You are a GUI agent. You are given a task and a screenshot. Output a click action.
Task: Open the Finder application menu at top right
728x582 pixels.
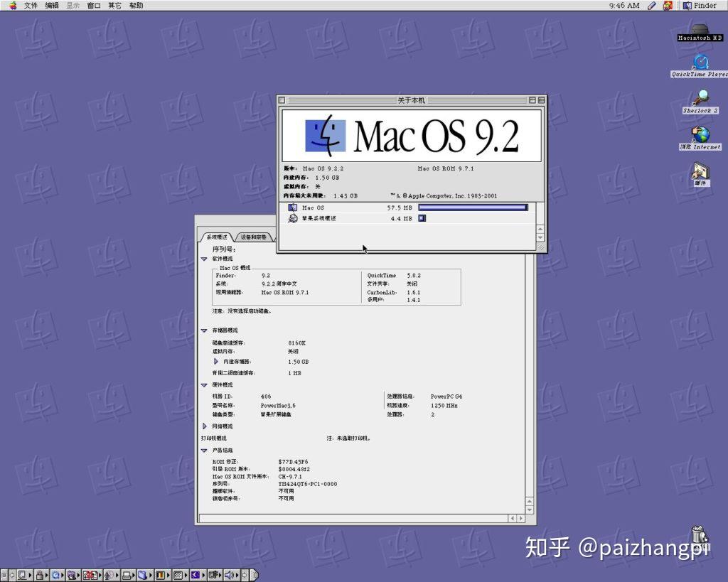point(700,6)
